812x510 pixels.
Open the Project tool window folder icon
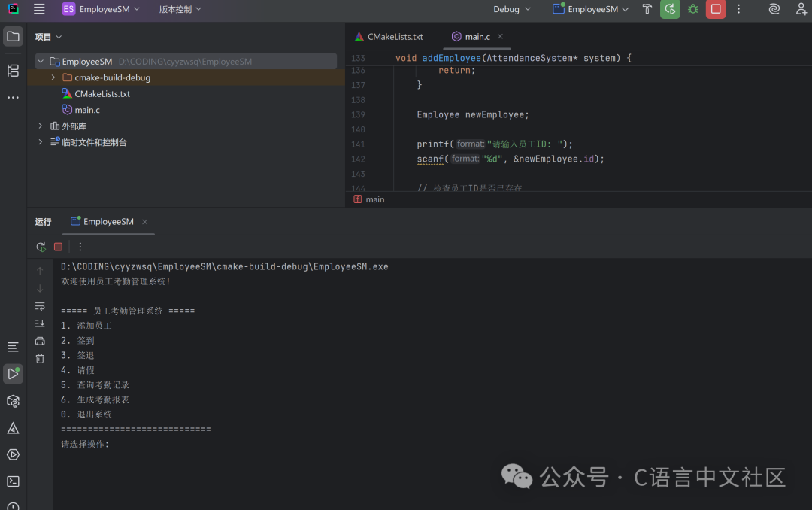(x=13, y=37)
